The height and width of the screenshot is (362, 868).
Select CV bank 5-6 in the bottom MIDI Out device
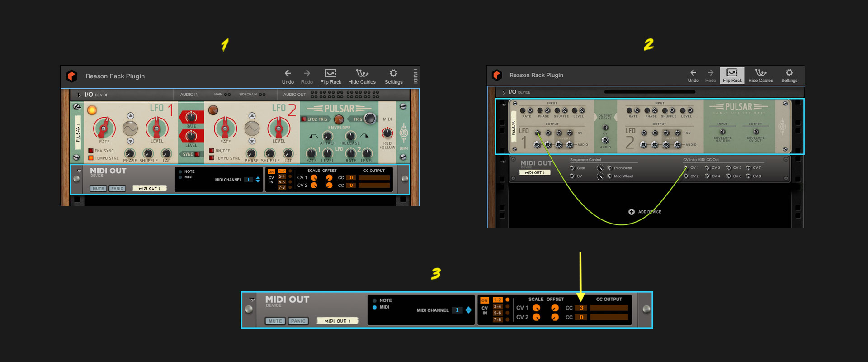click(x=497, y=313)
